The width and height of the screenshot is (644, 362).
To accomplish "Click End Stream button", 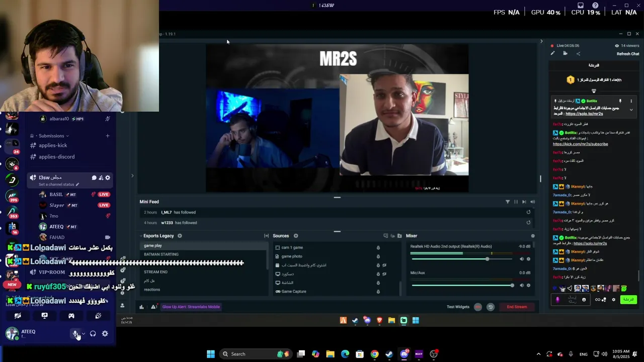I will tap(517, 307).
